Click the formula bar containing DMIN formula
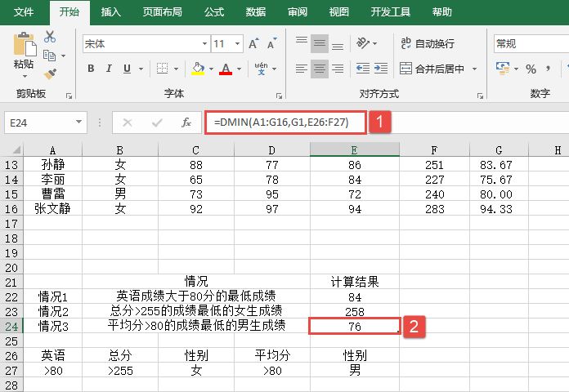569x392 pixels. tap(286, 122)
